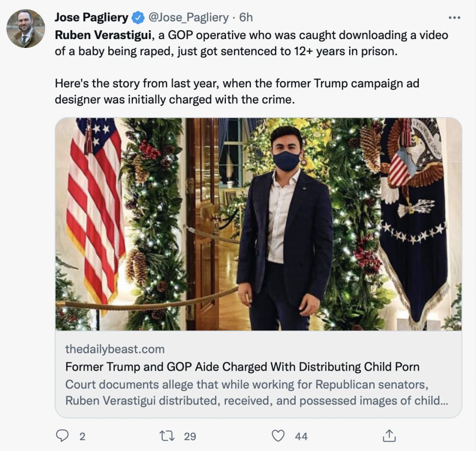This screenshot has width=476, height=451.
Task: Open the three-dot more options menu
Action: 454,18
